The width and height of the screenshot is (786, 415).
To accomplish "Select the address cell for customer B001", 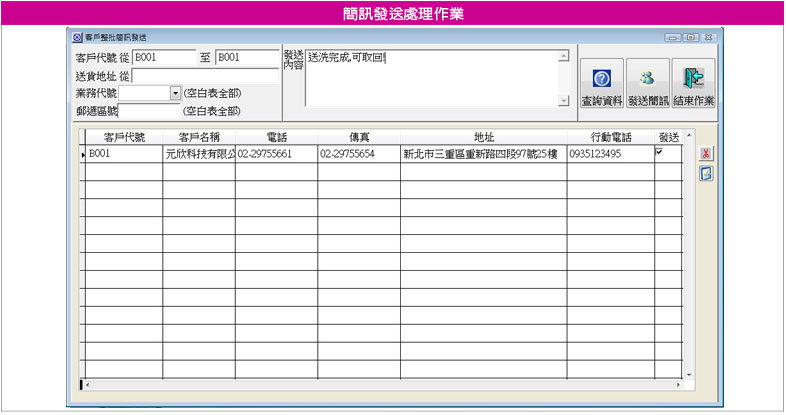I will click(x=482, y=155).
